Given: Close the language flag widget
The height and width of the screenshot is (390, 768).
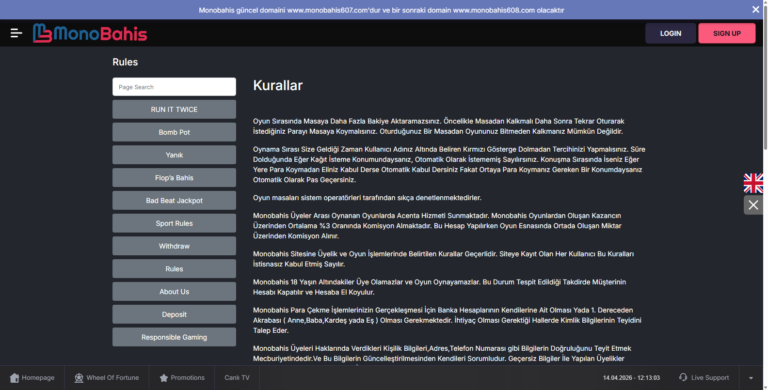Looking at the screenshot, I should (x=753, y=205).
